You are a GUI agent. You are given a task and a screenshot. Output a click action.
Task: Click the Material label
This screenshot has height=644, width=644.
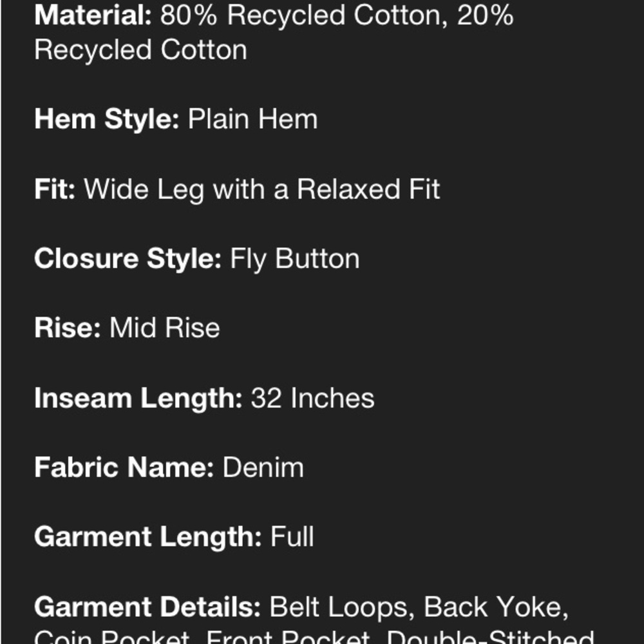coord(93,15)
